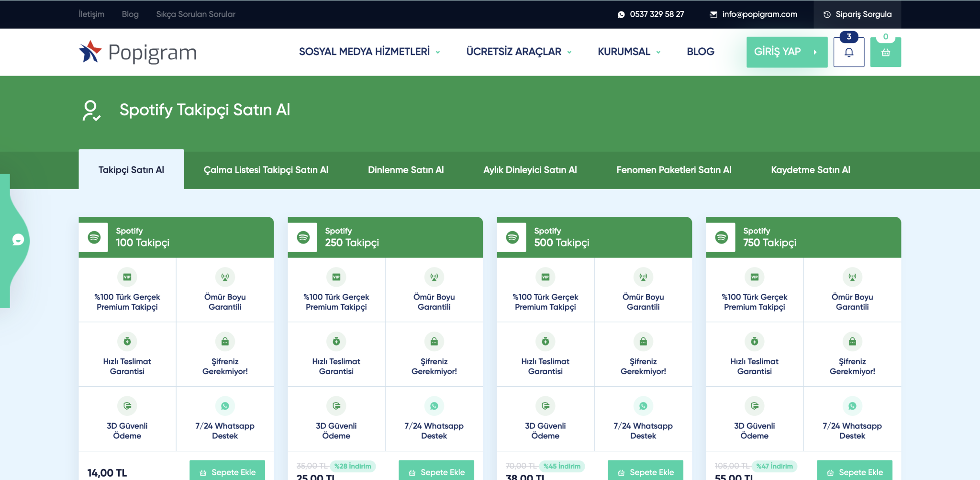Click the VIP icon in 250 Takipçi card
Image resolution: width=980 pixels, height=480 pixels.
(336, 277)
